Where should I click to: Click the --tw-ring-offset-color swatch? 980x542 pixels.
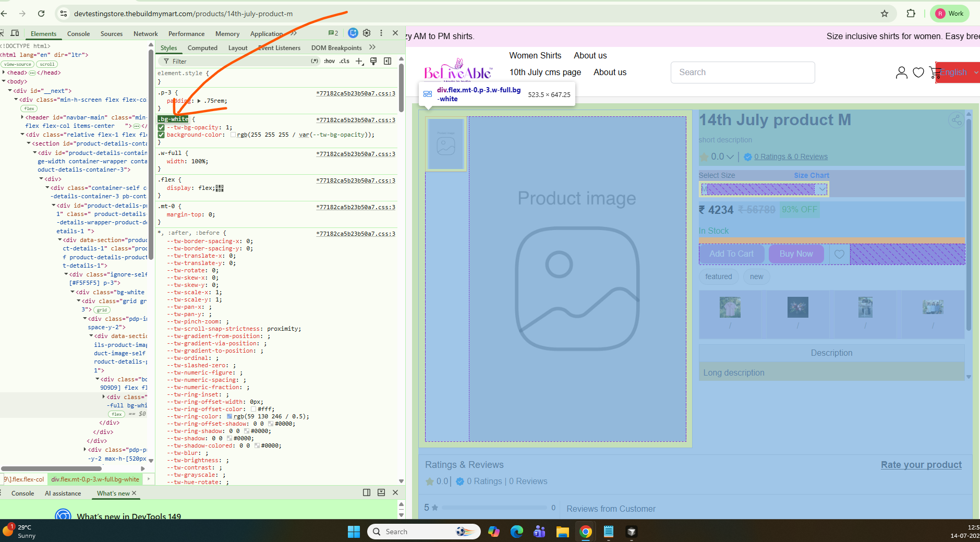point(253,409)
